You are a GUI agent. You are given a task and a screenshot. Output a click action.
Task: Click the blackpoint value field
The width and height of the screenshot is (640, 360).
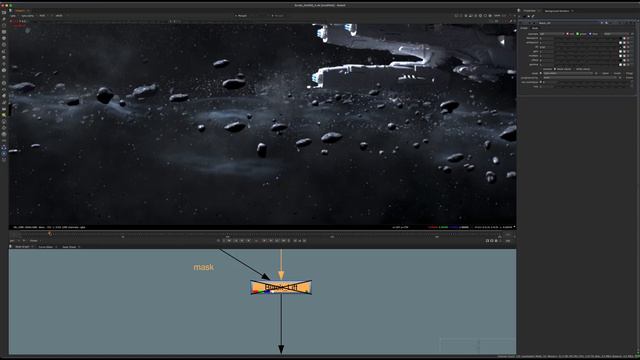point(547,38)
